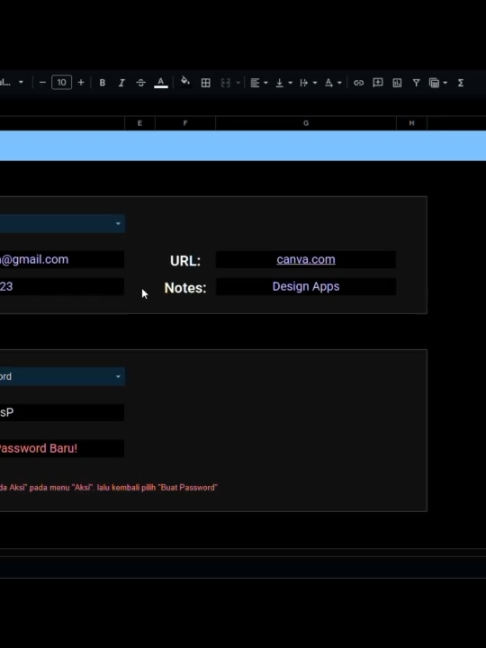Screen dimensions: 486x648
Task: Select column H header
Action: (412, 123)
